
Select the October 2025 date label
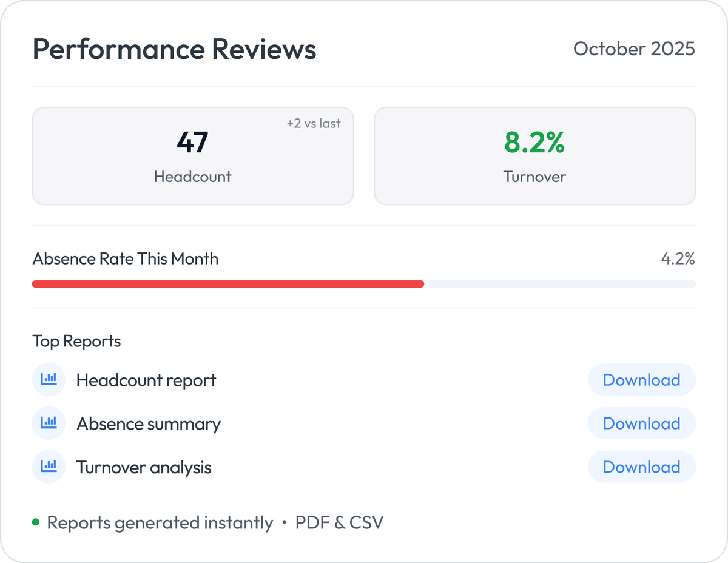pyautogui.click(x=635, y=49)
